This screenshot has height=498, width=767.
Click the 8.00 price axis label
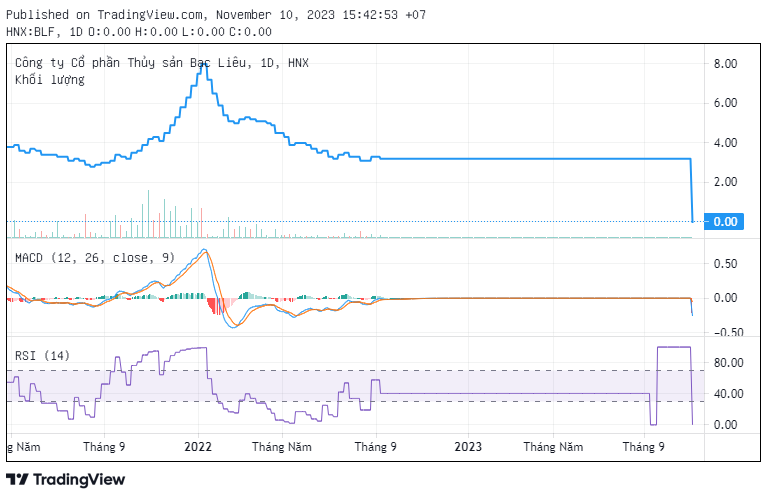pos(725,64)
